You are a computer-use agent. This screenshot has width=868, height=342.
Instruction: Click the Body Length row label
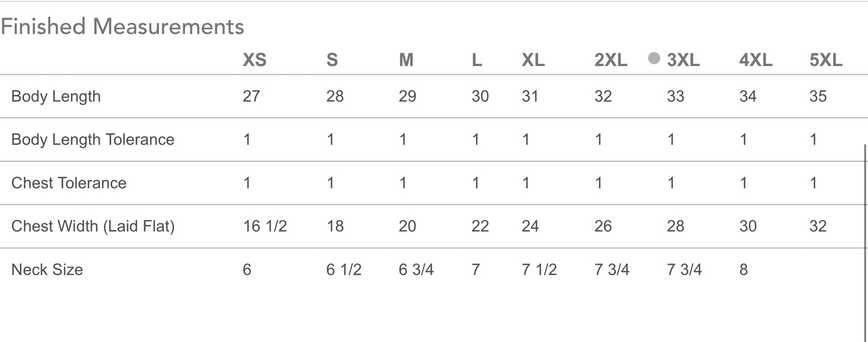[x=56, y=97]
